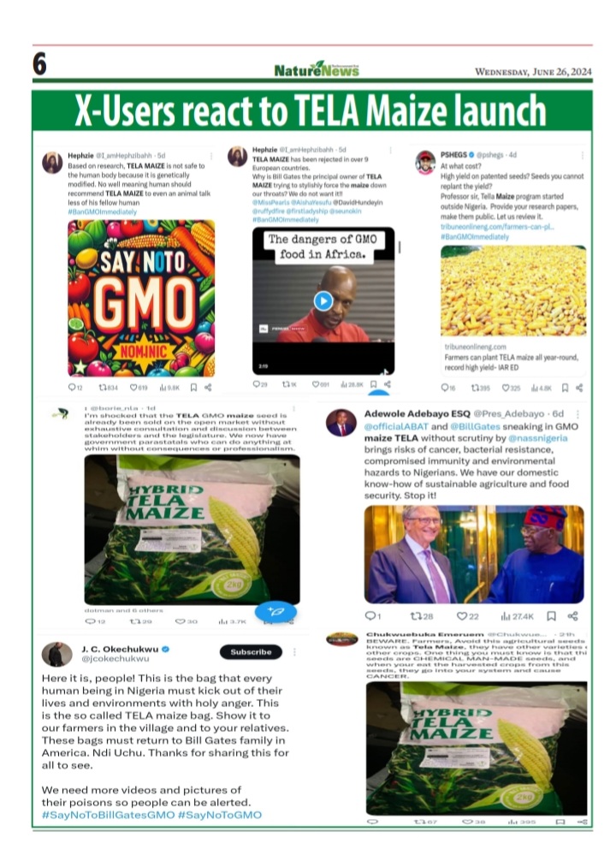Click the @BillGates mention
This screenshot has width=616, height=867.
tap(475, 426)
